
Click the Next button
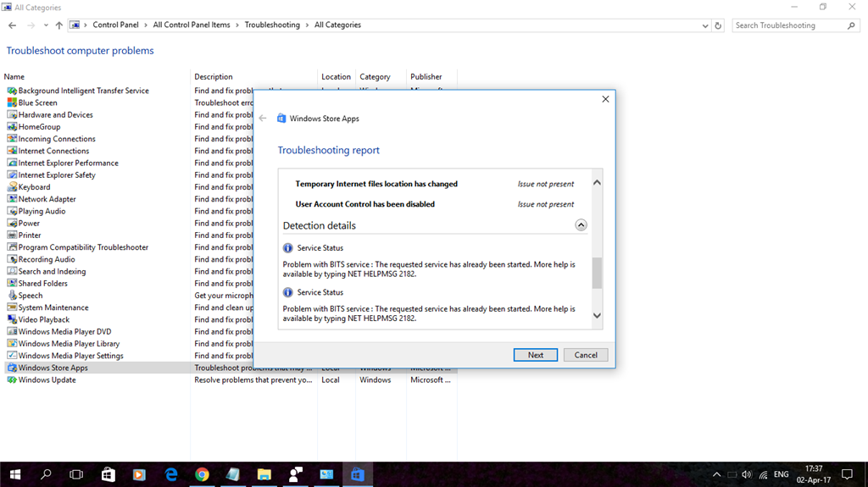point(536,355)
